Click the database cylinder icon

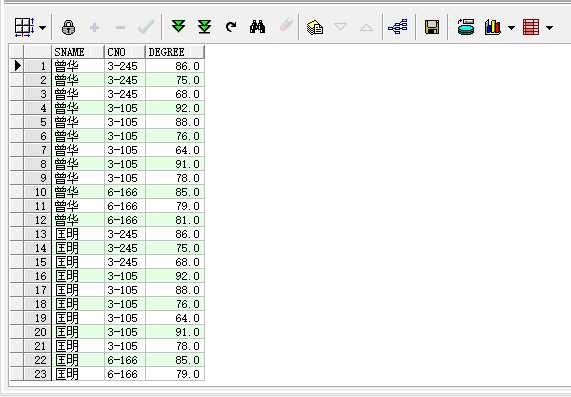click(466, 27)
